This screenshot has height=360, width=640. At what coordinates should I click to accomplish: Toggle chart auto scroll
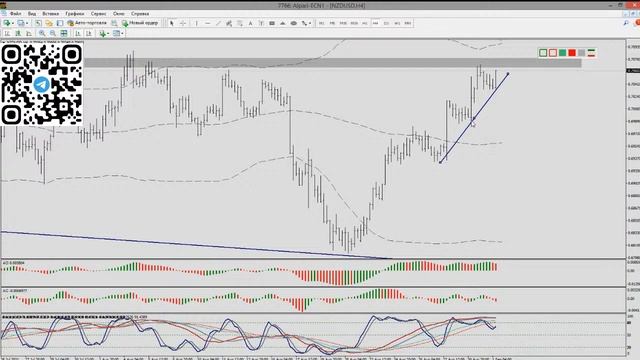pos(78,33)
